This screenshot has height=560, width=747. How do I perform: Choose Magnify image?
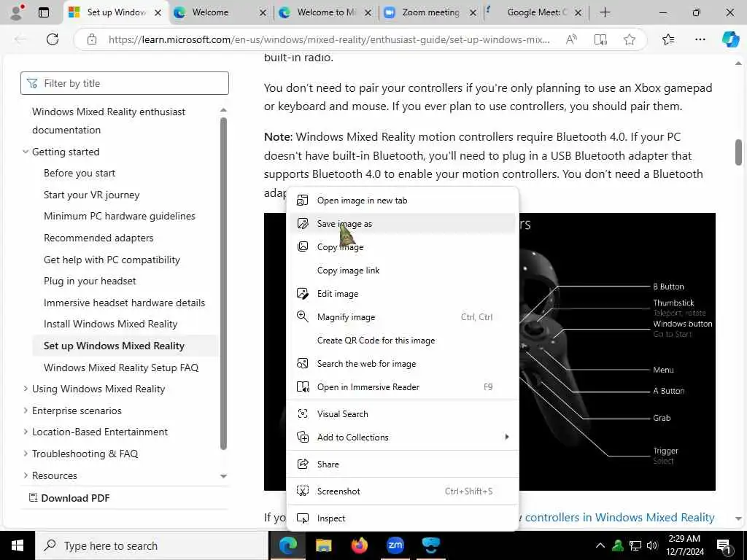pyautogui.click(x=403, y=317)
